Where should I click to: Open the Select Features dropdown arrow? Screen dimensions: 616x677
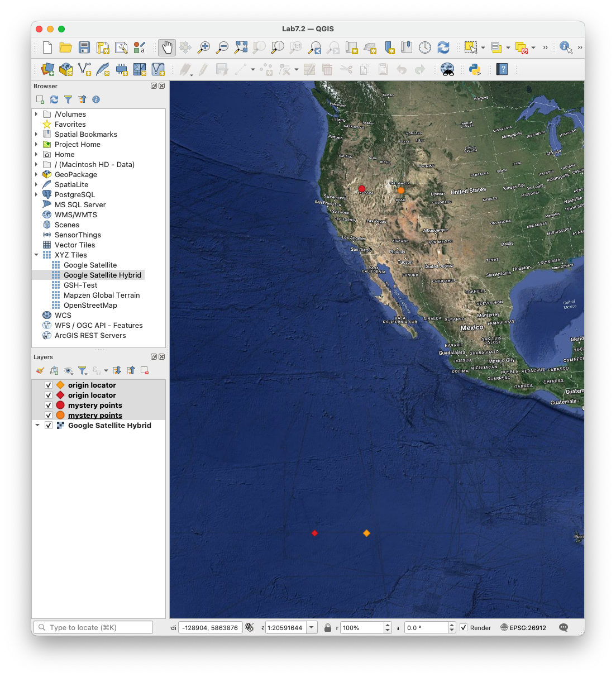(483, 47)
